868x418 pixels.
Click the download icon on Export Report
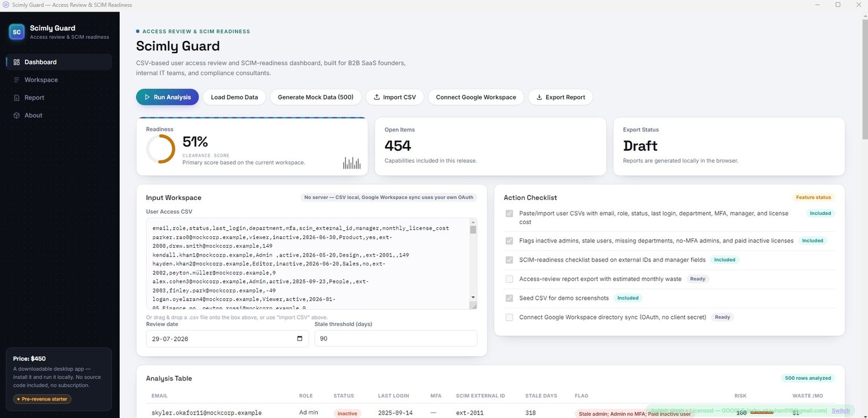pyautogui.click(x=539, y=97)
